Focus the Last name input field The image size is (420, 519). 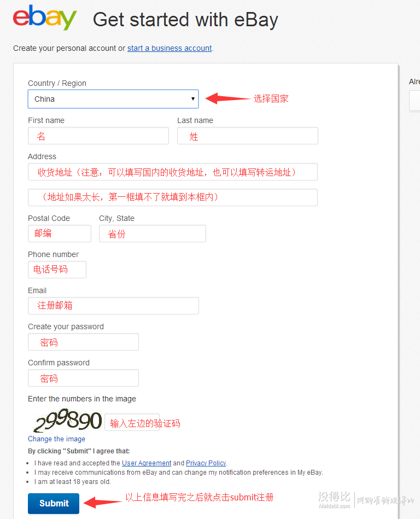pos(248,136)
